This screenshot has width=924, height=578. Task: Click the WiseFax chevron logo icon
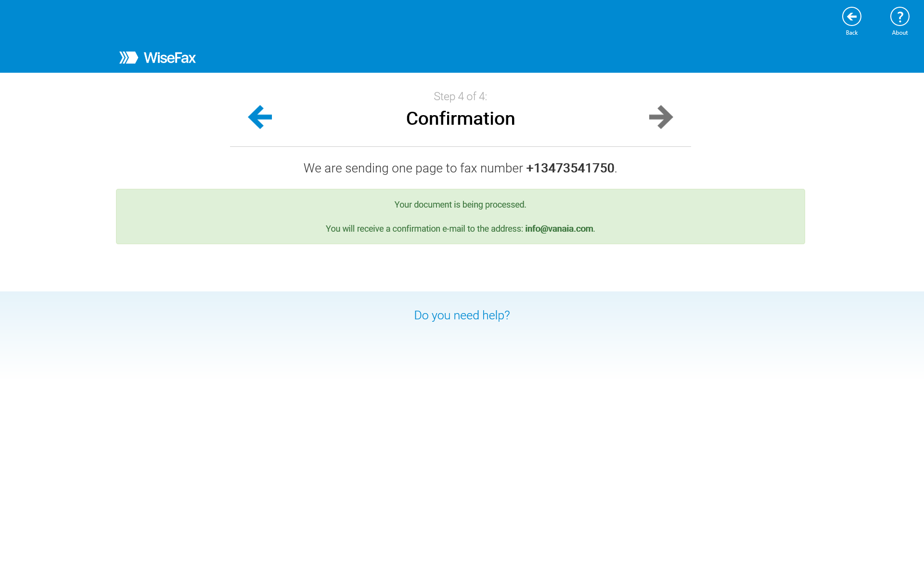pyautogui.click(x=128, y=58)
